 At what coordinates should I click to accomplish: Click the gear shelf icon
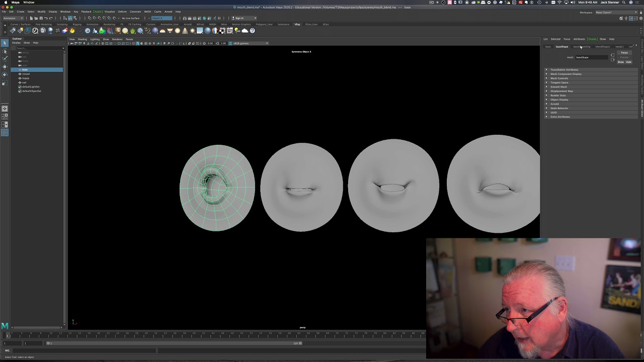coord(140,31)
